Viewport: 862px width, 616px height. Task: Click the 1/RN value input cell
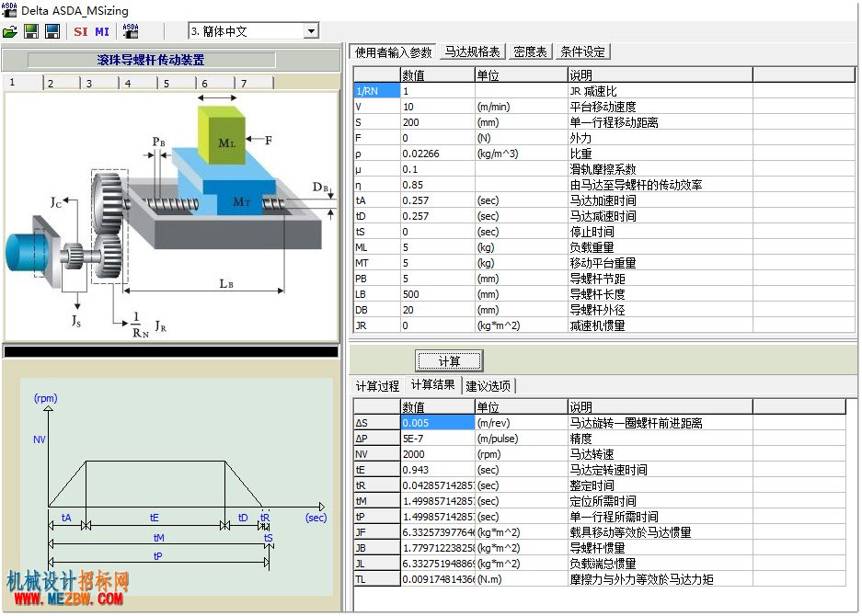(438, 91)
